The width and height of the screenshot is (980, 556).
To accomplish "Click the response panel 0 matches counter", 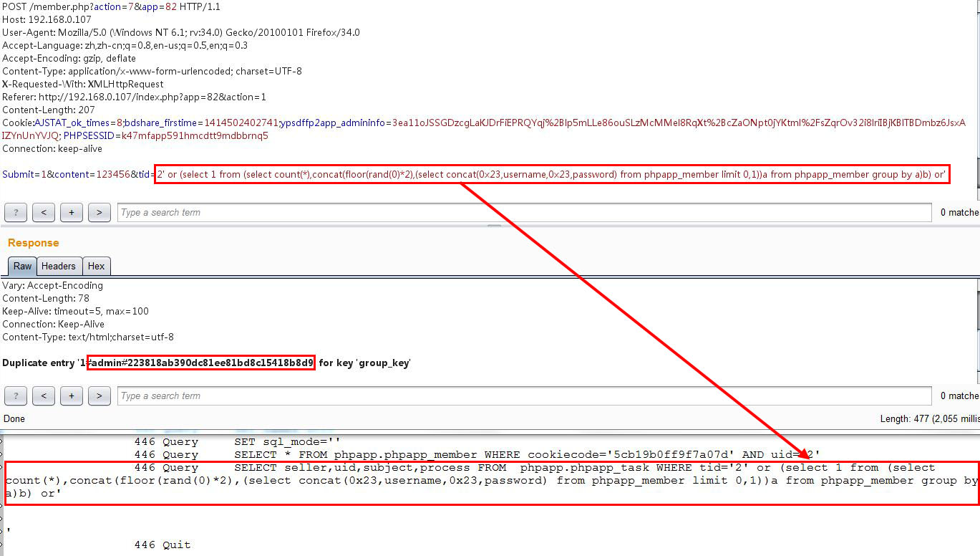I will pyautogui.click(x=959, y=396).
